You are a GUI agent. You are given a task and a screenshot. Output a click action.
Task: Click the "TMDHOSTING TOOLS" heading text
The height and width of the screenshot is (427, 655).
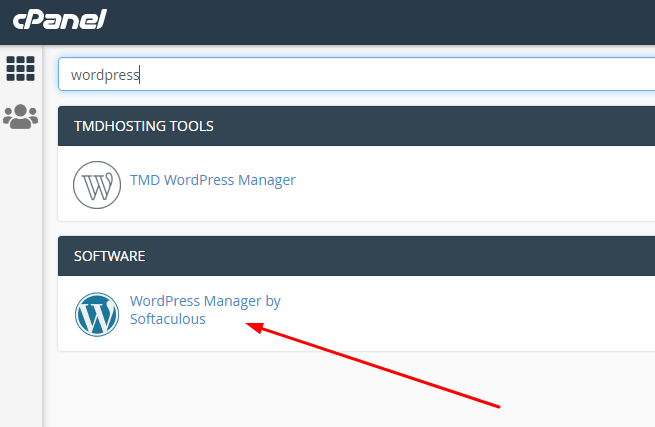pos(143,126)
